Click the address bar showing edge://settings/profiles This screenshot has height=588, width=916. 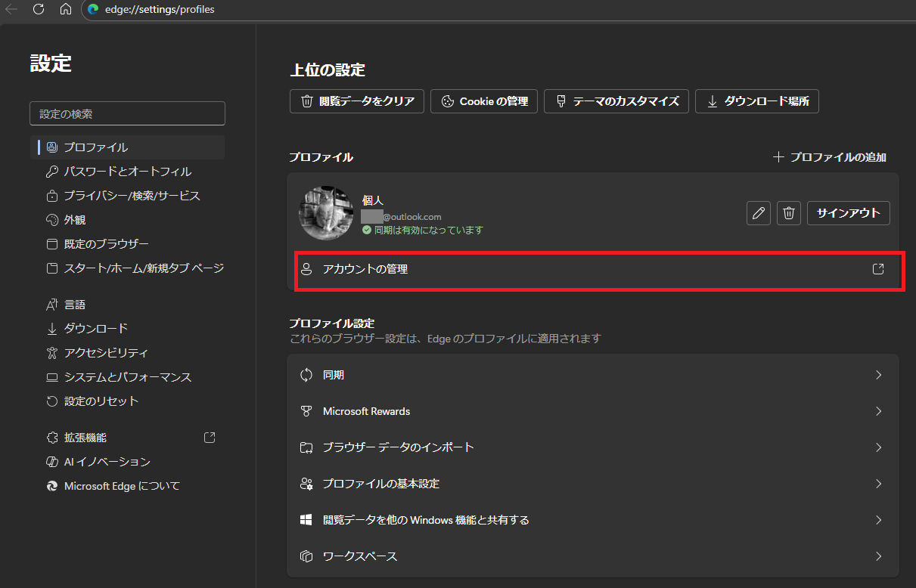coord(499,10)
